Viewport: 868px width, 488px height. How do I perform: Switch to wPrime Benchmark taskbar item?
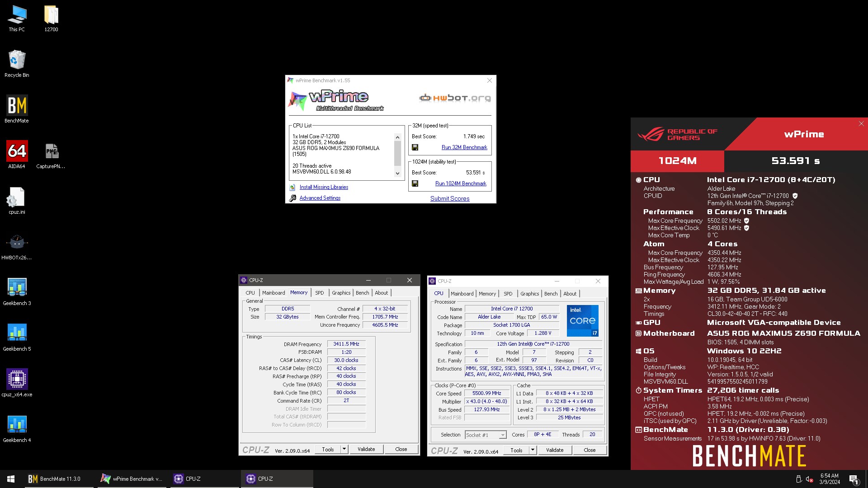point(132,479)
